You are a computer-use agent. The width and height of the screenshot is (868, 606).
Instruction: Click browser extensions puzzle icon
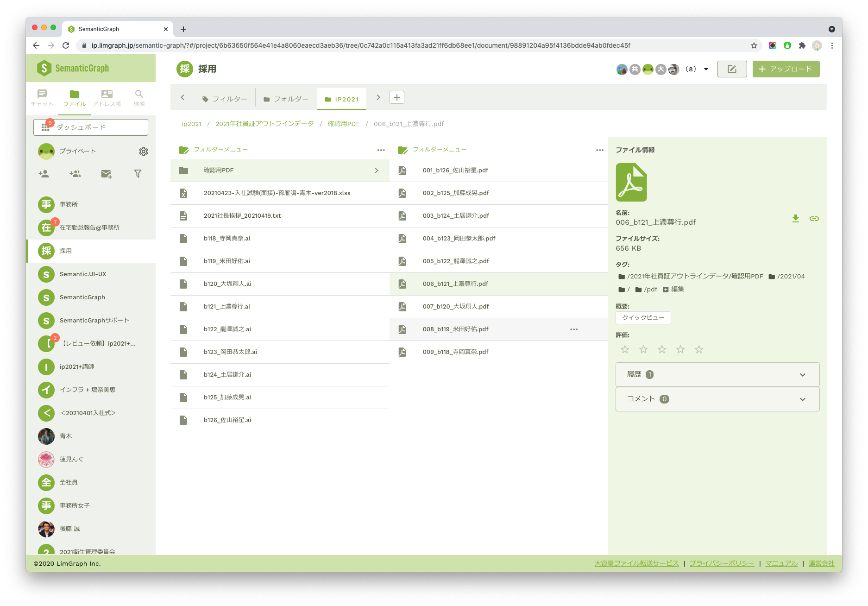point(802,45)
